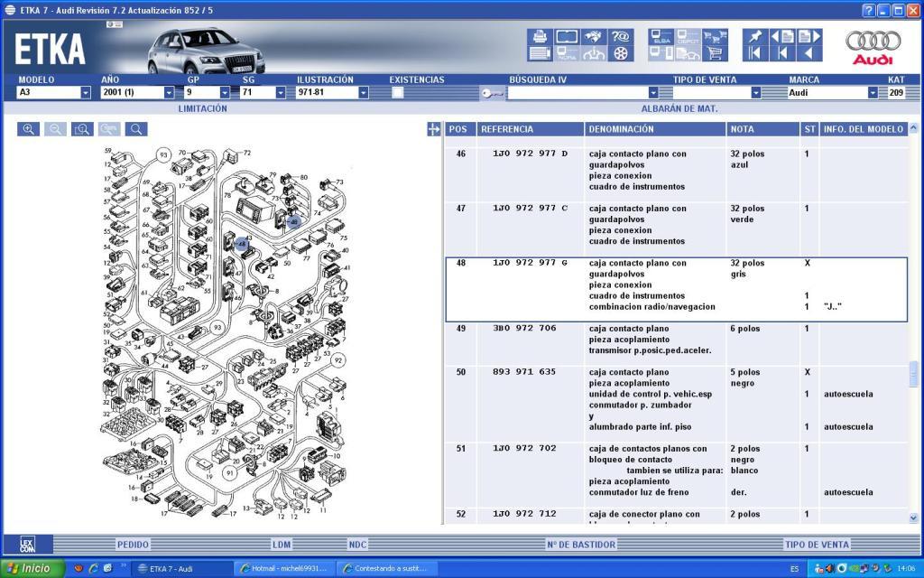Select part reference 1J0 972 977 D
Image resolution: width=924 pixels, height=578 pixels.
click(x=530, y=154)
